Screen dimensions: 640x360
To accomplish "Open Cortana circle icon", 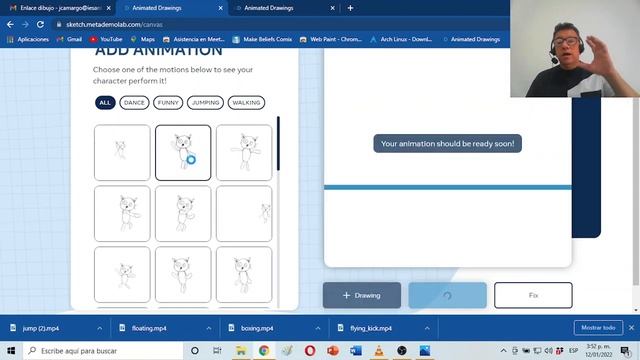I will coord(195,351).
